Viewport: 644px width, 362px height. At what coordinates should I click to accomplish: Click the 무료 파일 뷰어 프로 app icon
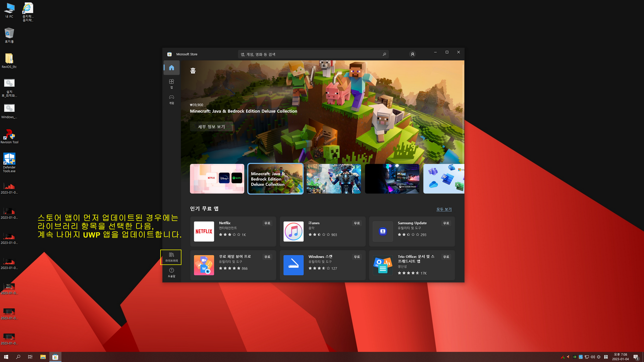(204, 265)
